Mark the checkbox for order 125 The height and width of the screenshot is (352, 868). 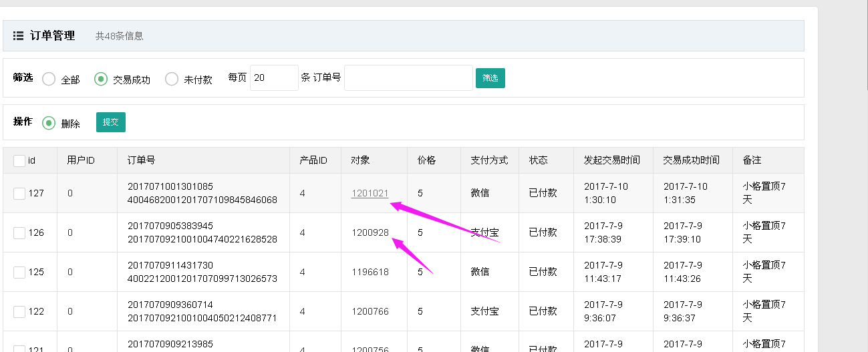coord(19,272)
